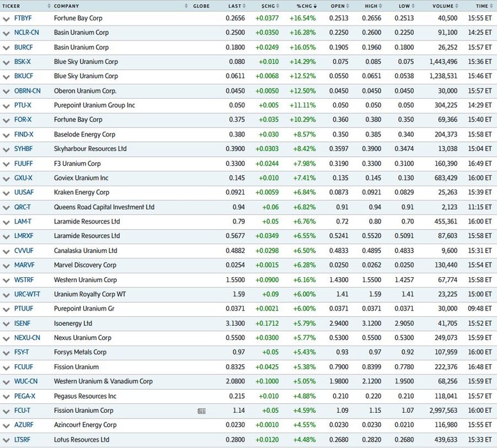497x448 pixels.
Task: Select the Purepoint Uranium Group Inc name
Action: (95, 105)
